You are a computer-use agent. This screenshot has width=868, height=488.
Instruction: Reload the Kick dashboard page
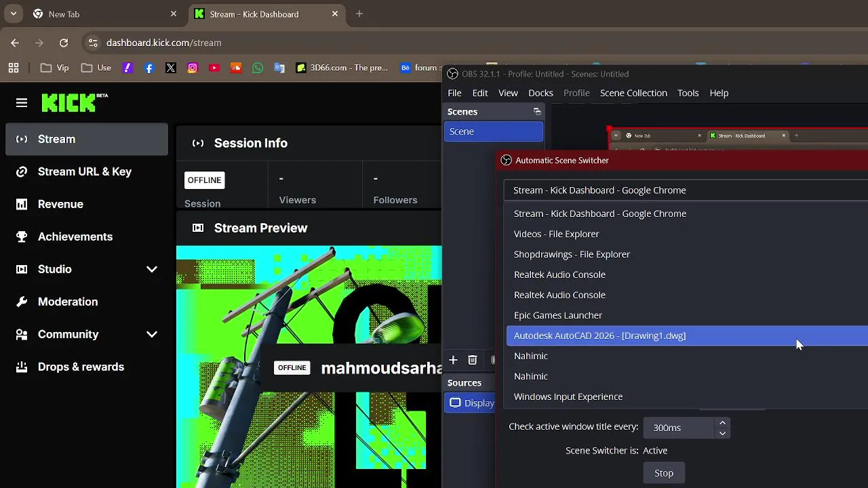(64, 43)
